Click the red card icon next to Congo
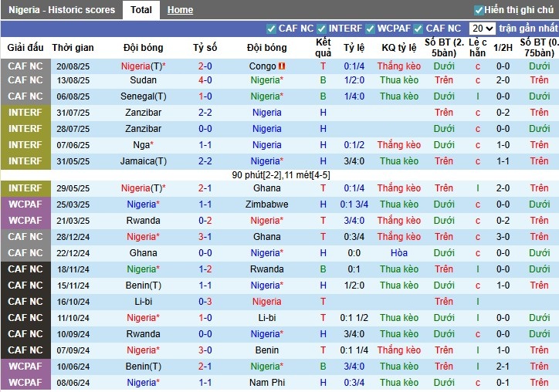This screenshot has height=392, width=559. 283,66
